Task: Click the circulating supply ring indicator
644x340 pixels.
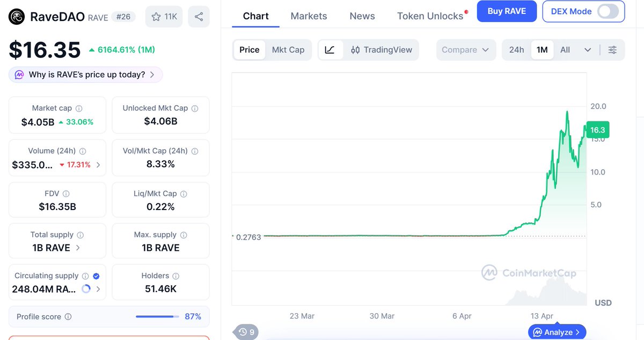Action: click(x=86, y=289)
